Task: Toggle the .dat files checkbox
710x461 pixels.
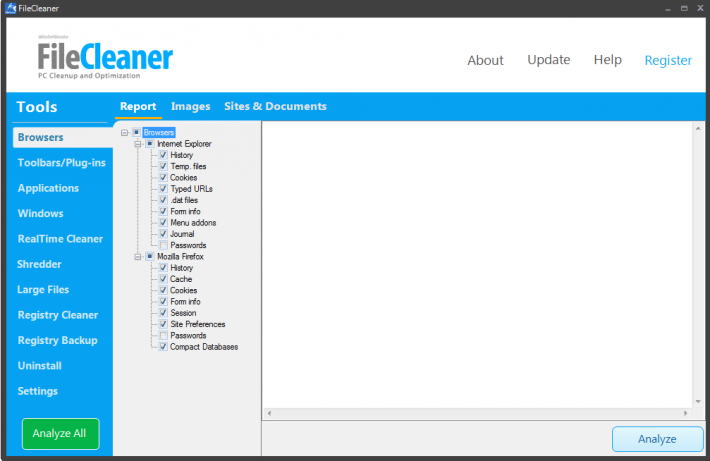Action: click(163, 200)
